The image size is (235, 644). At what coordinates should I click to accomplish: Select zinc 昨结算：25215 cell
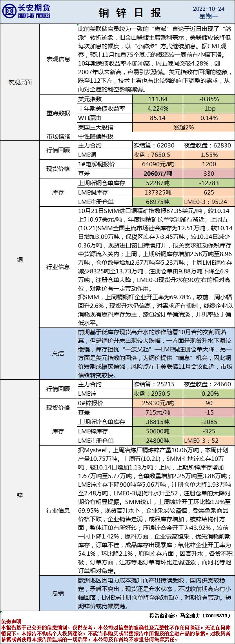point(158,384)
